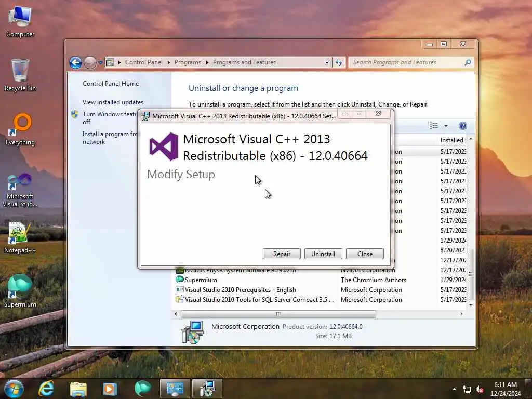Viewport: 532px width, 399px height.
Task: Select the Microsoft Visual Studio desktop shortcut
Action: point(20,190)
